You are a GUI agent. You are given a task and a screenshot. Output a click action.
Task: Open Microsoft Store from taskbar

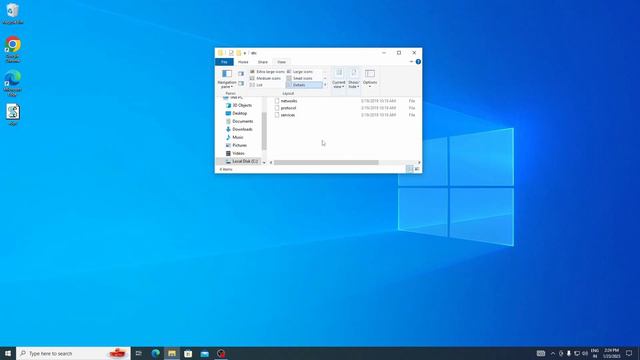(x=188, y=353)
